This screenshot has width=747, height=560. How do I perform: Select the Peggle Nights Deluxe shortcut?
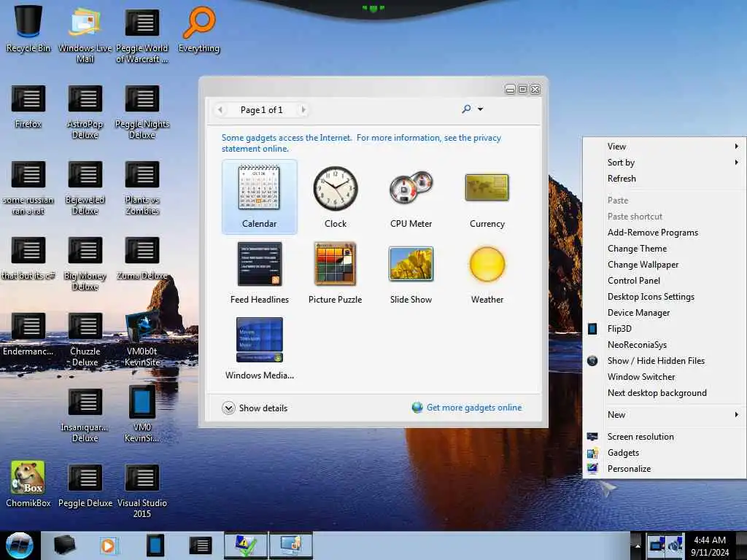coord(142,112)
